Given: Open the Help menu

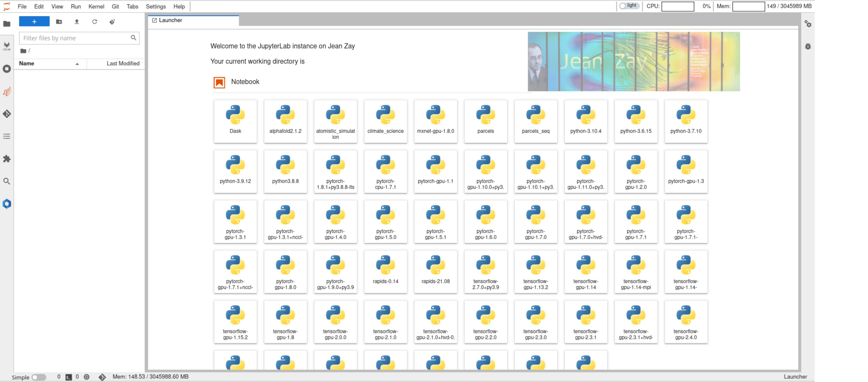Looking at the screenshot, I should pyautogui.click(x=179, y=6).
